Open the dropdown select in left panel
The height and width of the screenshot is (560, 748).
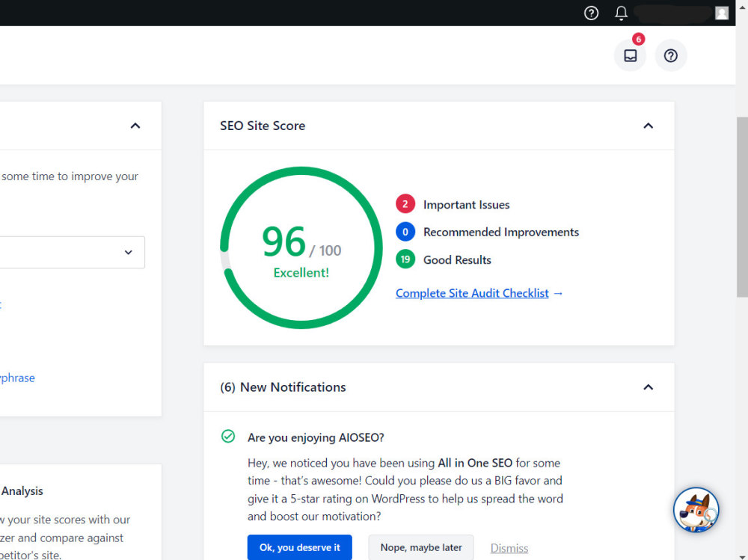pyautogui.click(x=72, y=252)
